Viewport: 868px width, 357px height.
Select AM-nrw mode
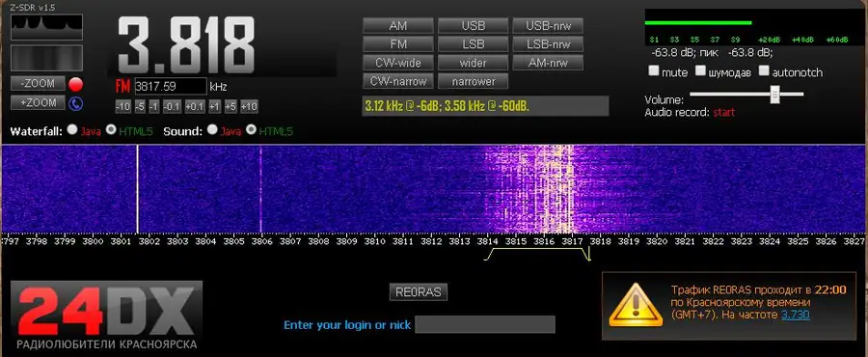[548, 63]
